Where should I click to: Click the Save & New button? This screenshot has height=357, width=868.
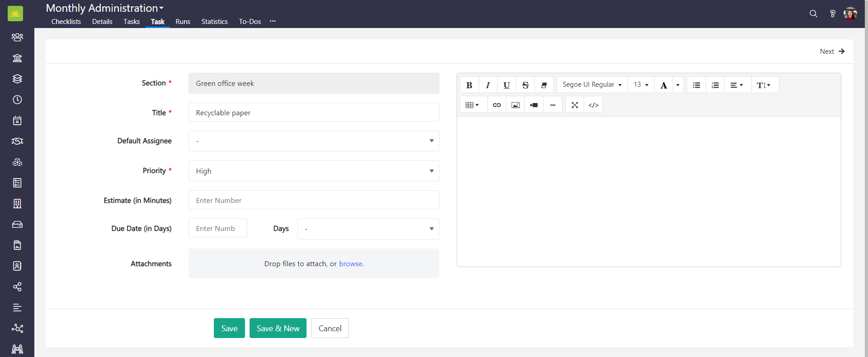coord(278,329)
